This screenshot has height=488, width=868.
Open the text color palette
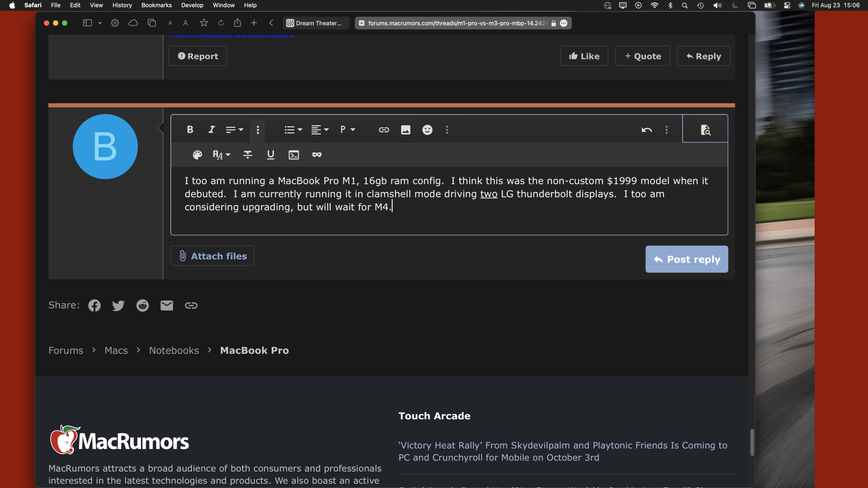click(x=197, y=155)
